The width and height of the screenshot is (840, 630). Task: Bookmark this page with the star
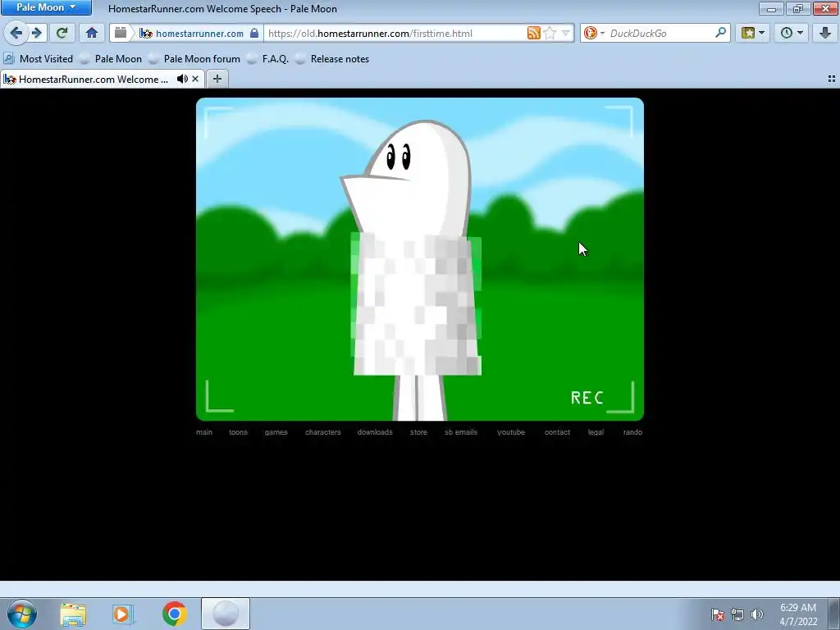pyautogui.click(x=550, y=33)
